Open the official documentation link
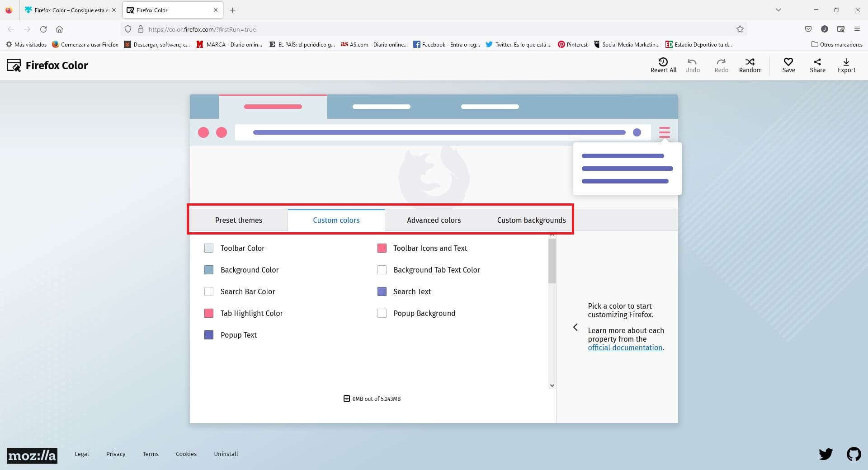 point(625,348)
